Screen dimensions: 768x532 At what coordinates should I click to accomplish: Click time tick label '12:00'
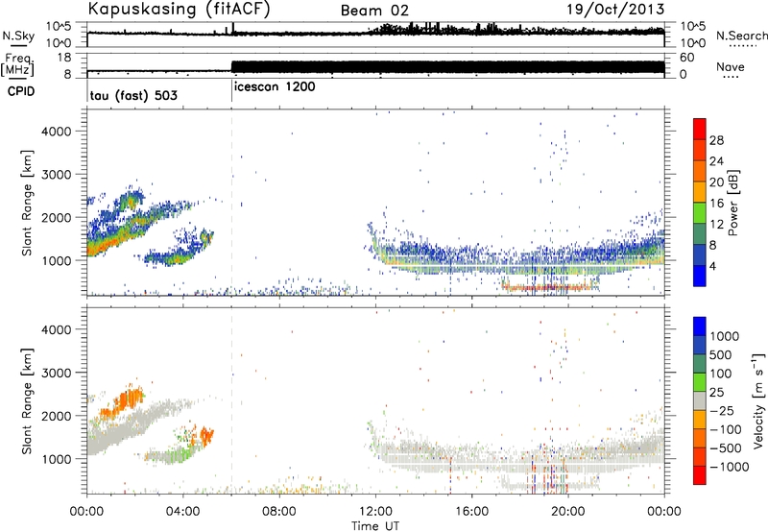point(375,512)
